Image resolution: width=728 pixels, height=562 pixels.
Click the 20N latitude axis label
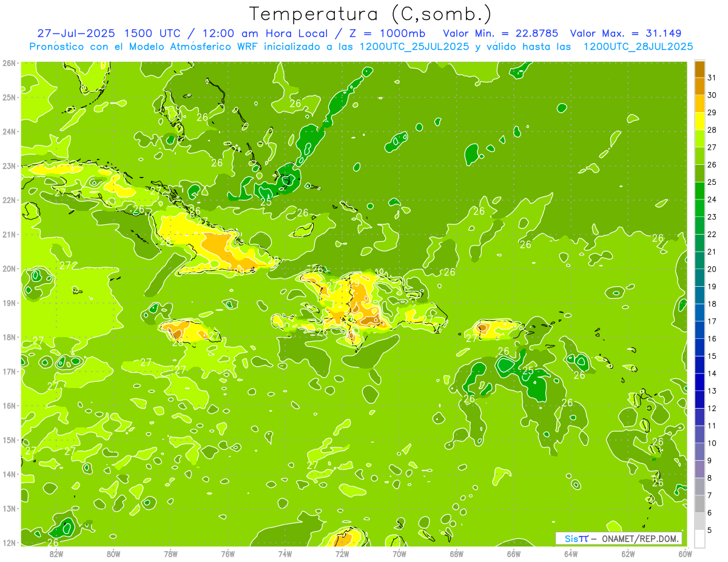click(x=9, y=269)
